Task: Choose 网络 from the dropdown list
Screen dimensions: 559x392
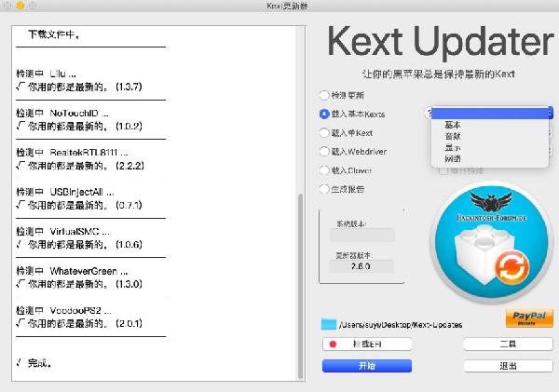Action: pyautogui.click(x=453, y=158)
